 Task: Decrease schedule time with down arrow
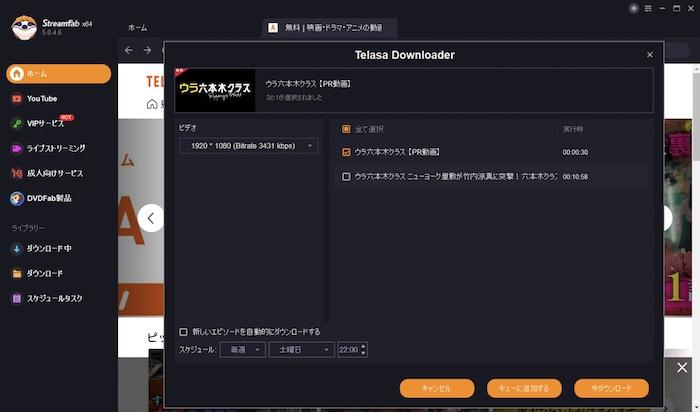pos(363,353)
